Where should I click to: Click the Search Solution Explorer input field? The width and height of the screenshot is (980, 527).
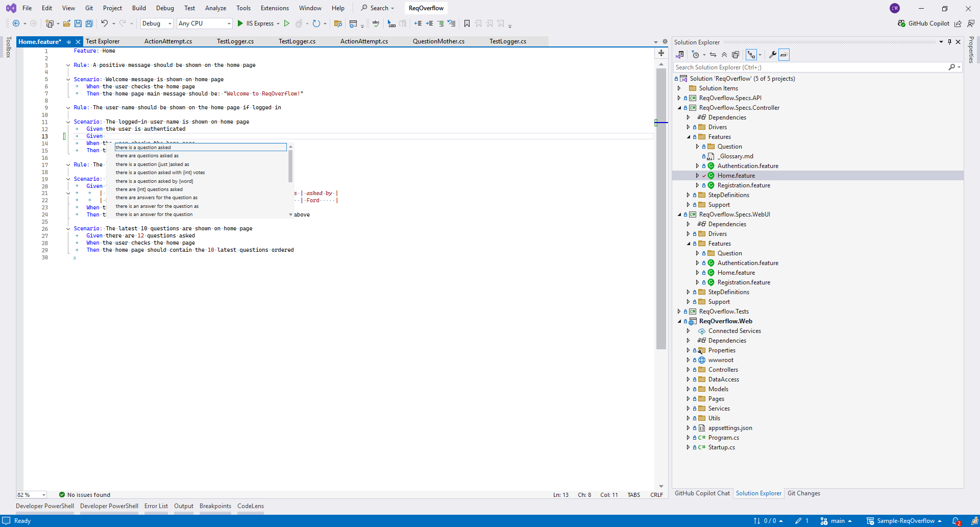pos(811,67)
